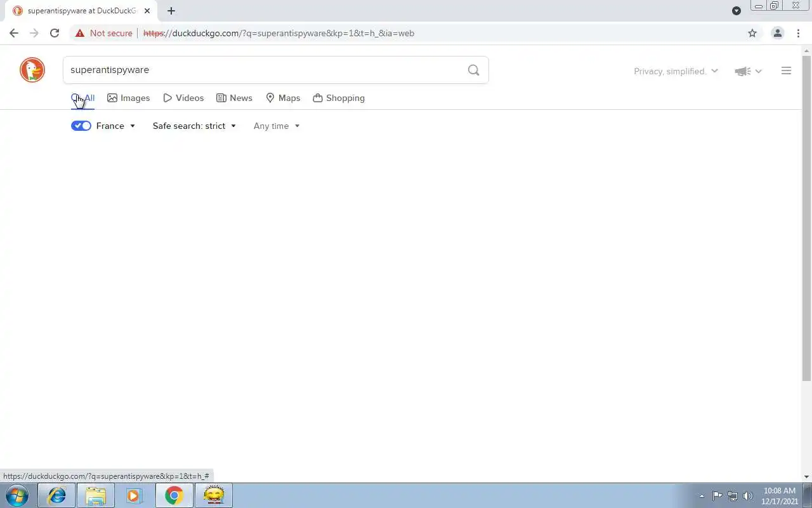
Task: Open the Any time filter dropdown
Action: coord(277,126)
